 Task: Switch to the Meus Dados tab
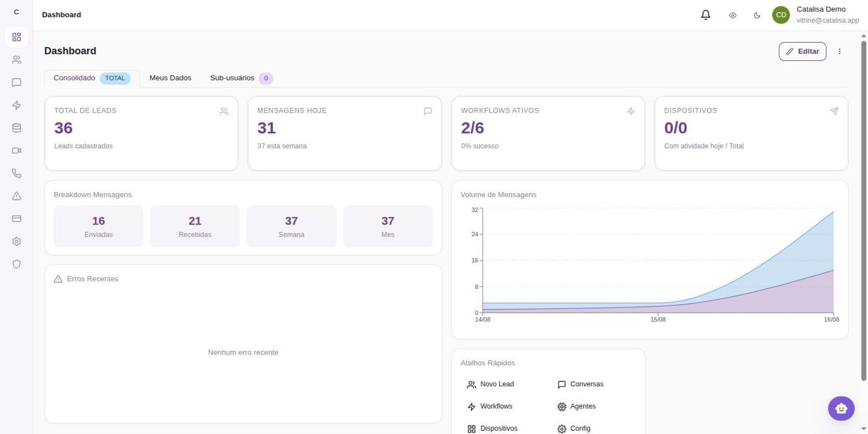click(170, 78)
